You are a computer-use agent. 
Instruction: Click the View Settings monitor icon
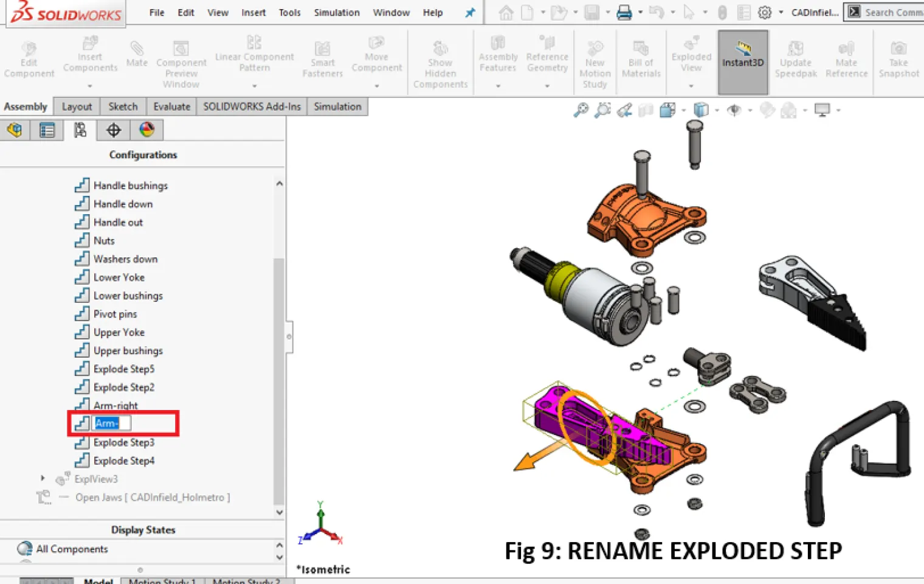tap(822, 110)
